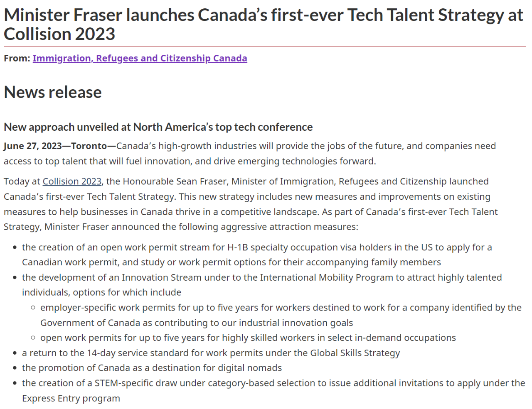Click the 14-day service standard bullet
Image resolution: width=532 pixels, height=409 pixels.
pyautogui.click(x=211, y=353)
